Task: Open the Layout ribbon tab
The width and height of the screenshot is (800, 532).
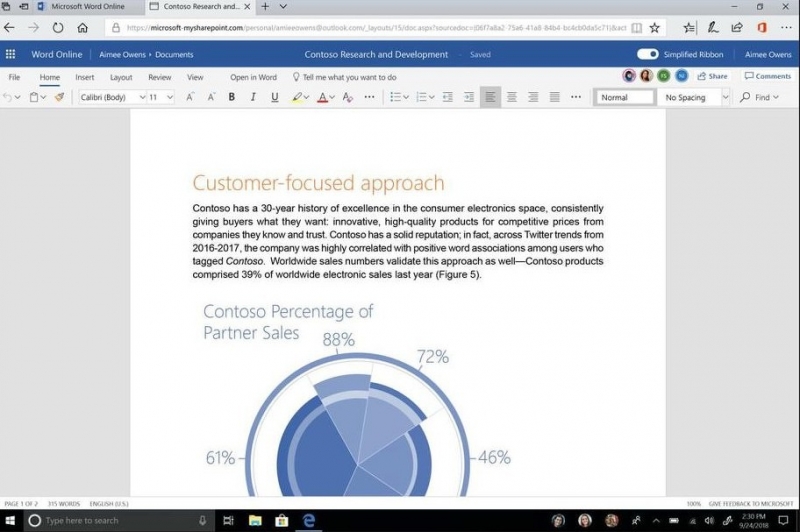Action: click(x=121, y=77)
